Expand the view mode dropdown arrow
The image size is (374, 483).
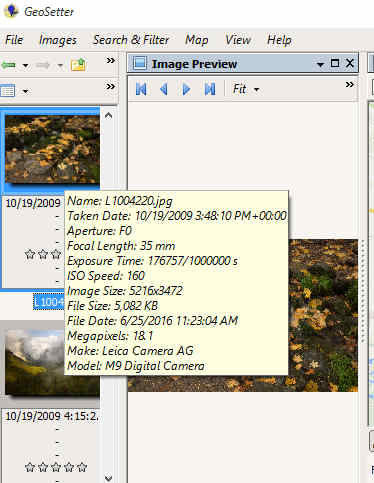click(x=25, y=91)
